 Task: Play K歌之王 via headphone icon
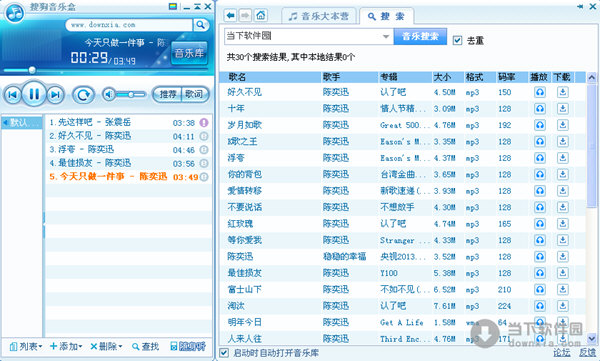(540, 142)
